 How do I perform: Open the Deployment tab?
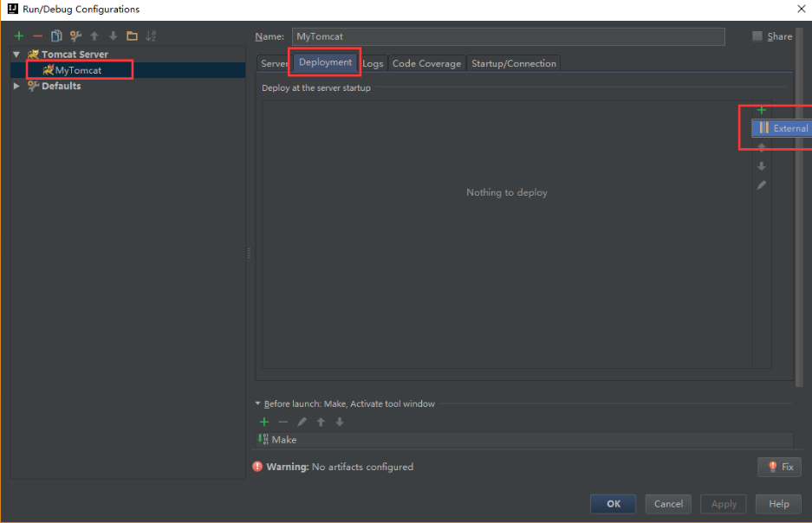[x=325, y=62]
